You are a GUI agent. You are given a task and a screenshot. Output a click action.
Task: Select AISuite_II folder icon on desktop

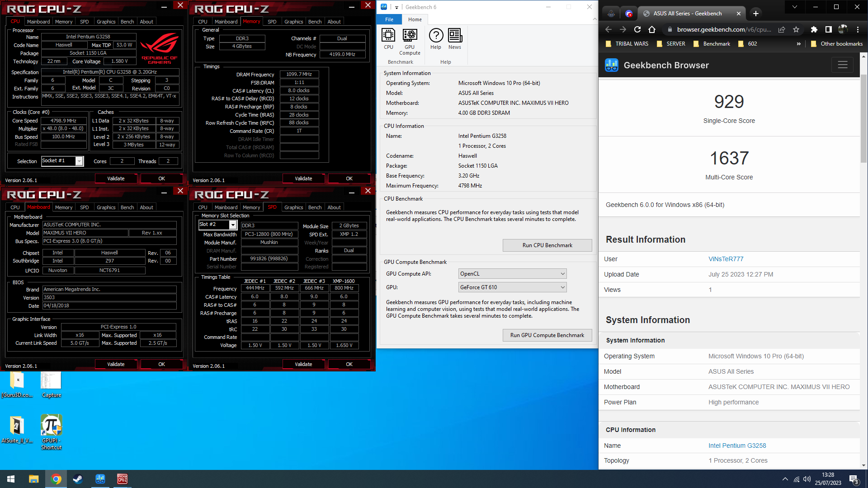tap(17, 428)
